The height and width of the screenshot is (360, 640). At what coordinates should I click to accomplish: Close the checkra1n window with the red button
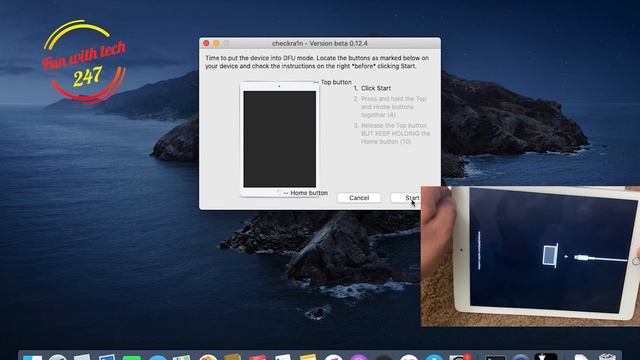[207, 43]
